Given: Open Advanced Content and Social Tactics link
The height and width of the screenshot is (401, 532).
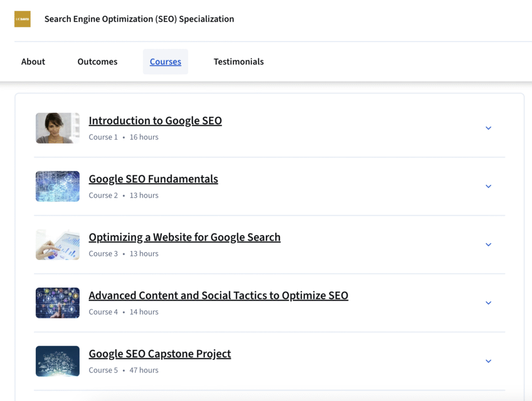Looking at the screenshot, I should 219,295.
